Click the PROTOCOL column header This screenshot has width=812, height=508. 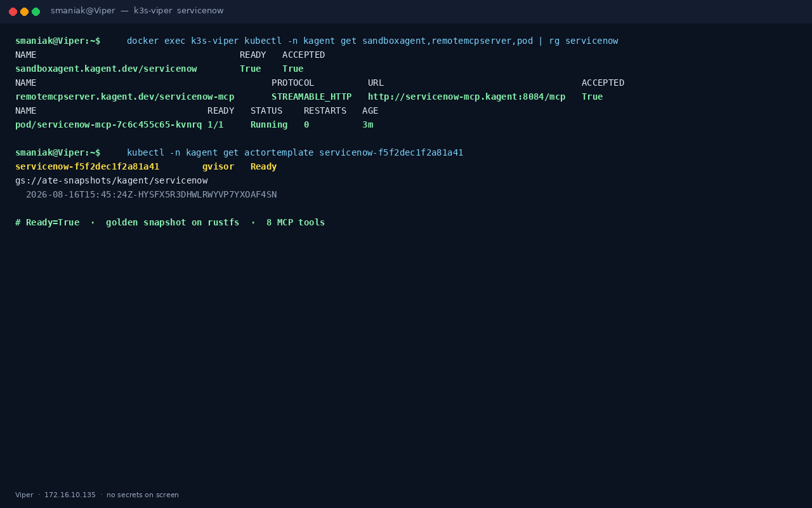293,83
